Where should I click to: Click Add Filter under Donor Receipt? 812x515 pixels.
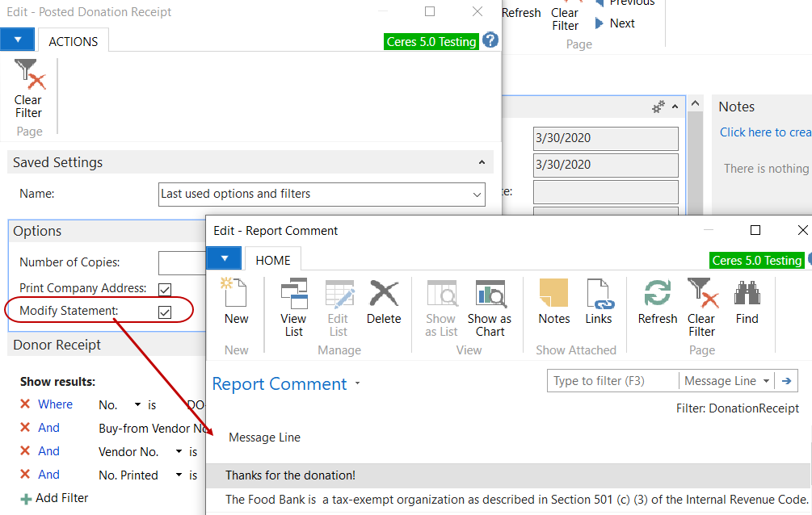pos(53,498)
